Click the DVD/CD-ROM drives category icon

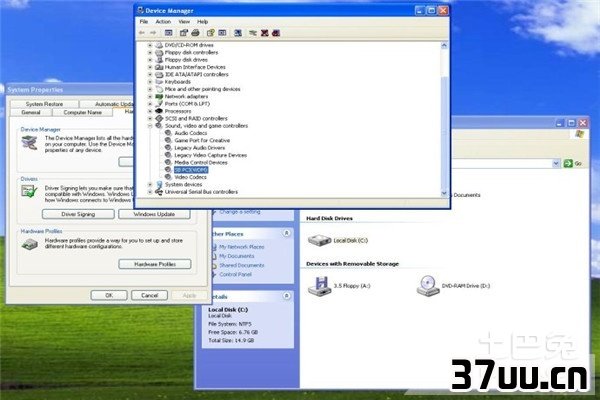coord(159,45)
